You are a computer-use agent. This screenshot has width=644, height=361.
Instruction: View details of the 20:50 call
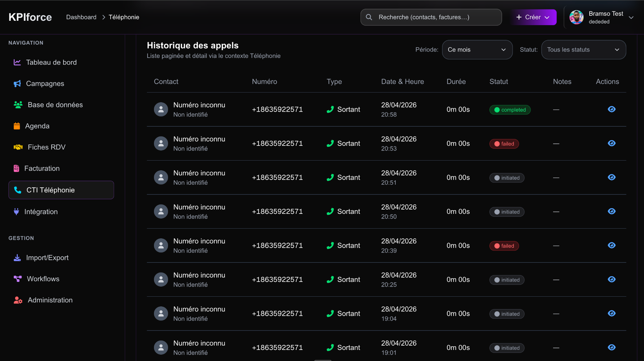(x=611, y=211)
